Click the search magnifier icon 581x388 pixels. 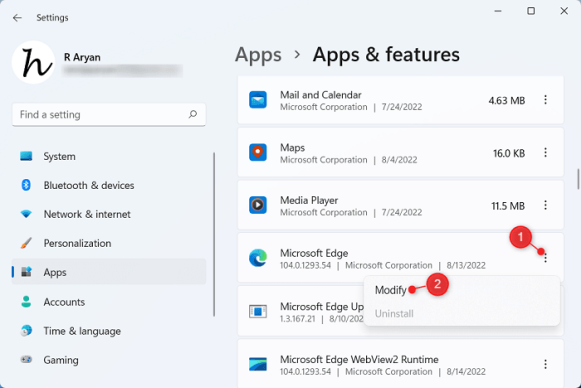[193, 114]
